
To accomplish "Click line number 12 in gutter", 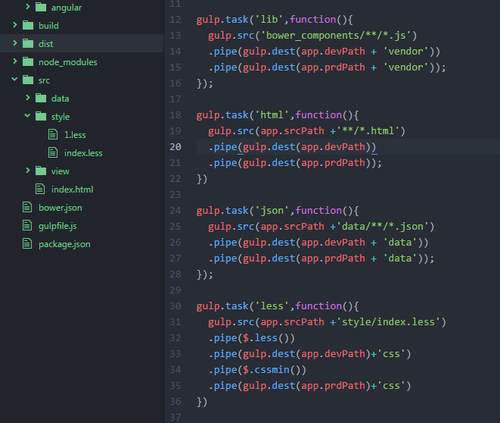I will point(175,19).
